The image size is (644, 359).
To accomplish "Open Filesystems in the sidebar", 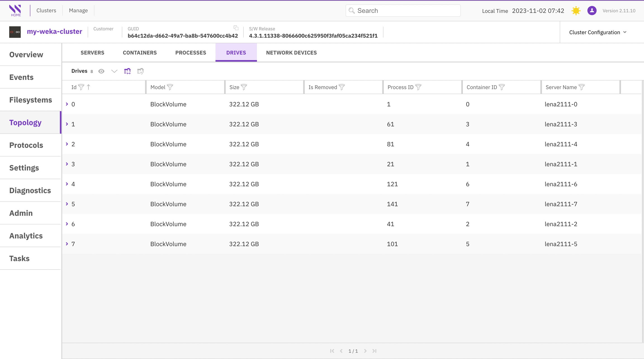I will 30,100.
